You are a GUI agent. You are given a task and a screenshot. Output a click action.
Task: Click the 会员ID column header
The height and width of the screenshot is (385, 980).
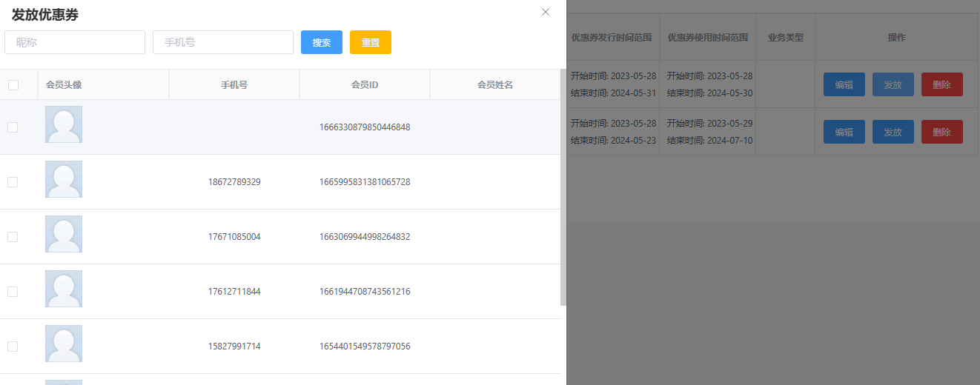(x=365, y=85)
